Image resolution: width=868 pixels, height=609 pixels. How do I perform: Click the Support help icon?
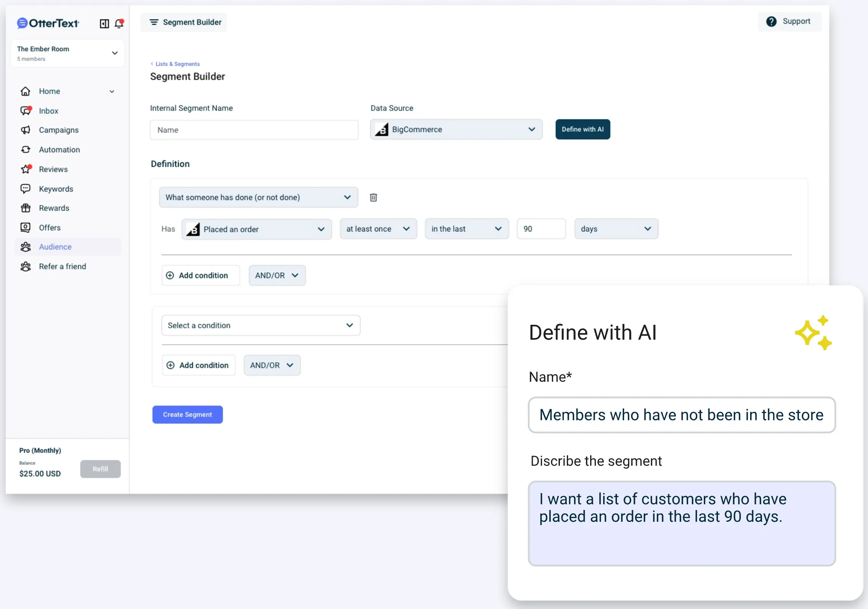point(771,21)
